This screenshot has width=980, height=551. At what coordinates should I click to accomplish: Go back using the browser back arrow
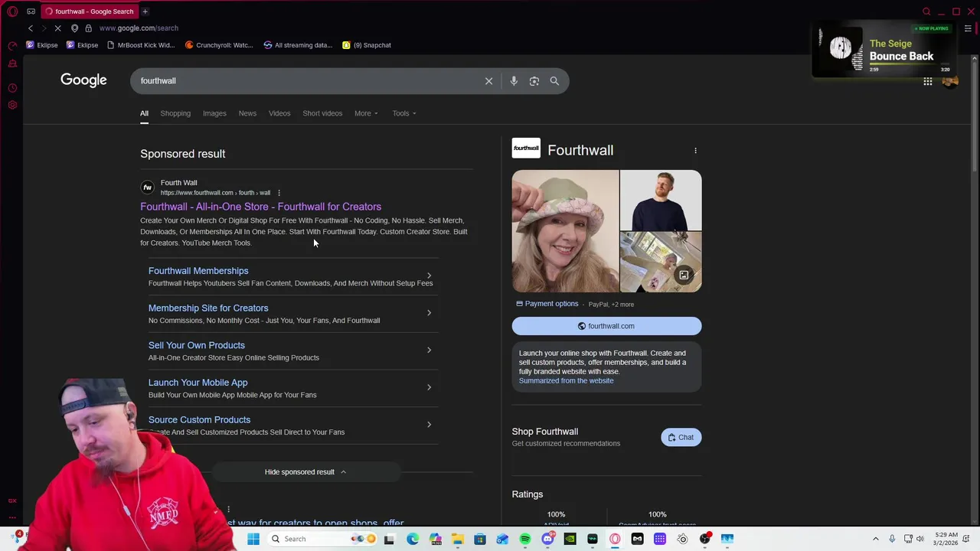point(31,28)
